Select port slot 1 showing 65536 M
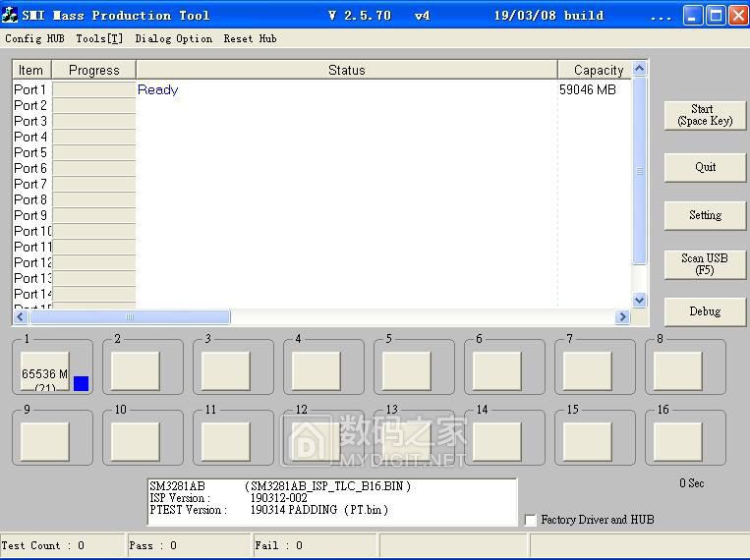Viewport: 750px width, 560px height. tap(45, 371)
